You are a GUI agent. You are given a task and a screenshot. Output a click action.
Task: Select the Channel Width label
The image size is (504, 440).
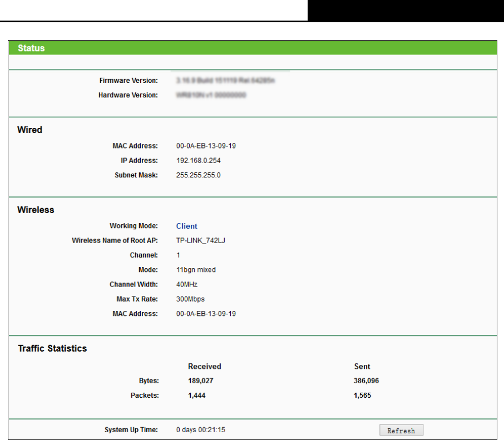[134, 284]
